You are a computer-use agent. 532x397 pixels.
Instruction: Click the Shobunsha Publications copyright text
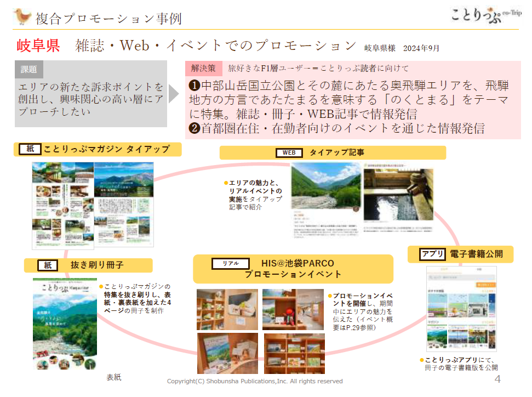click(255, 381)
